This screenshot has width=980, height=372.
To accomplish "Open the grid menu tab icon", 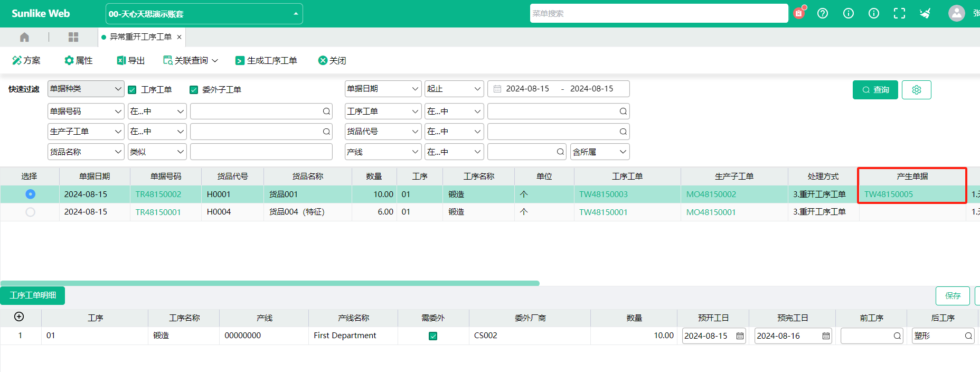I will point(73,37).
